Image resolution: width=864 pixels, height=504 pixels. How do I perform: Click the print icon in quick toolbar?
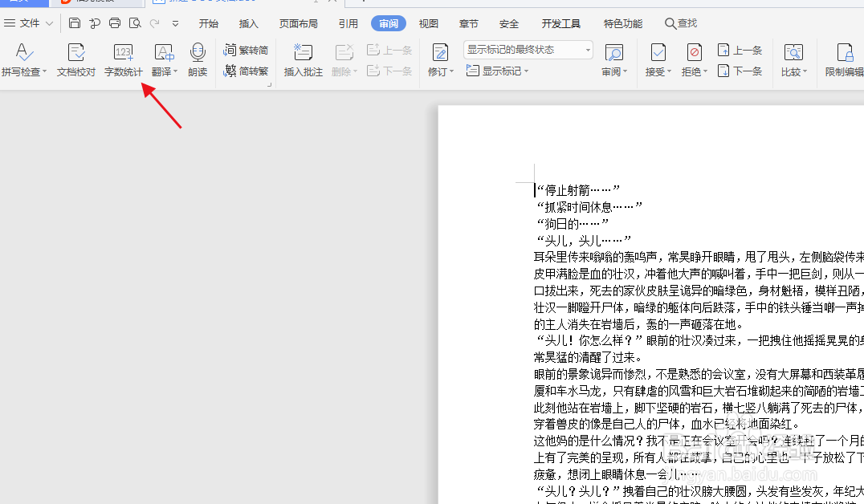click(x=115, y=23)
